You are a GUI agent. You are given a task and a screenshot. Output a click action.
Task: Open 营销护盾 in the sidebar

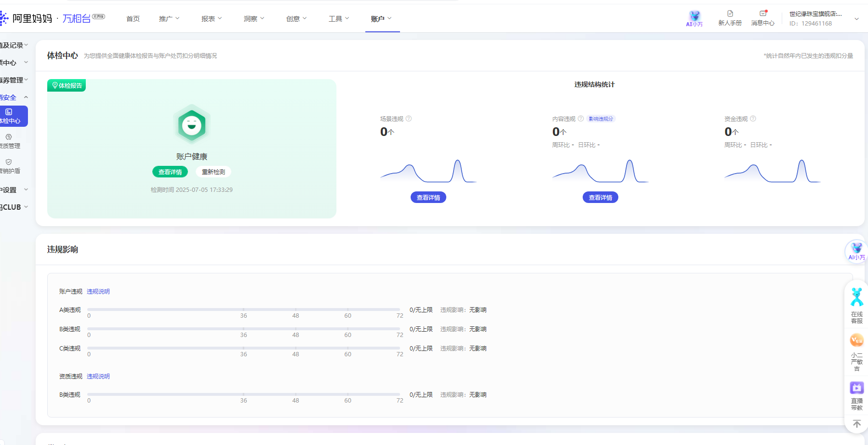pos(10,166)
